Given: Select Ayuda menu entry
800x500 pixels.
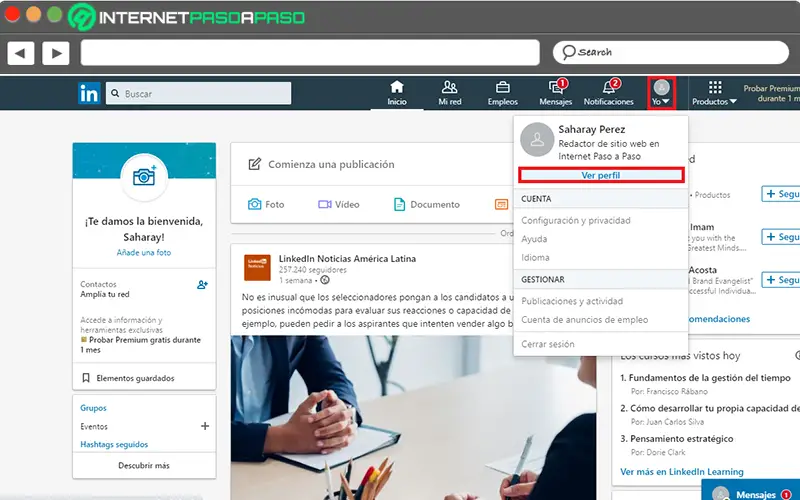Looking at the screenshot, I should click(x=534, y=239).
